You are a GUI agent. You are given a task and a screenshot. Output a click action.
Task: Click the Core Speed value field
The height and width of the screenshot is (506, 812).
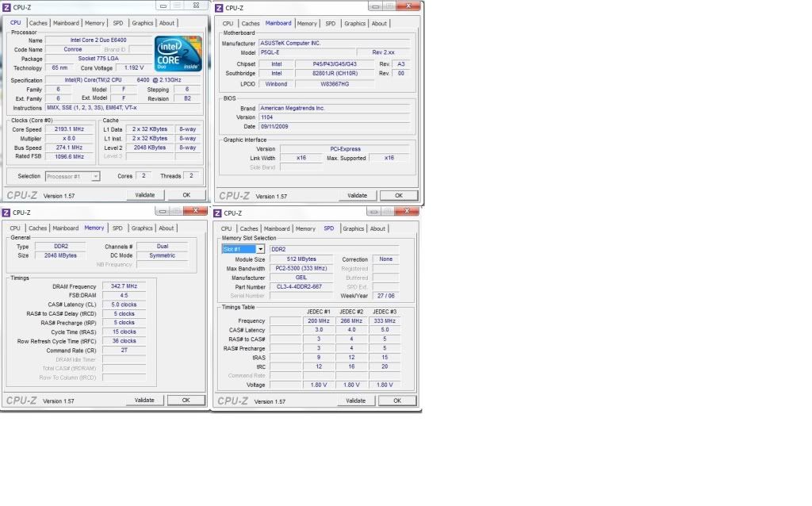(70, 129)
